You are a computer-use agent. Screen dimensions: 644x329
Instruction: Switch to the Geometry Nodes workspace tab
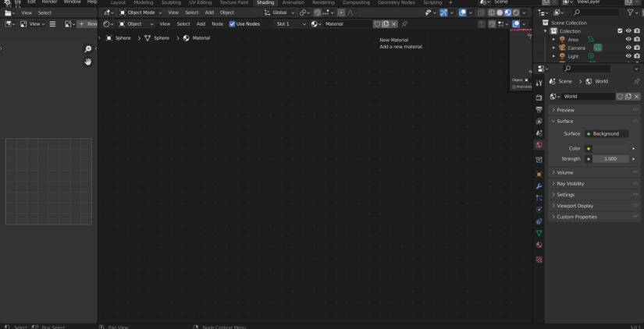tap(396, 2)
